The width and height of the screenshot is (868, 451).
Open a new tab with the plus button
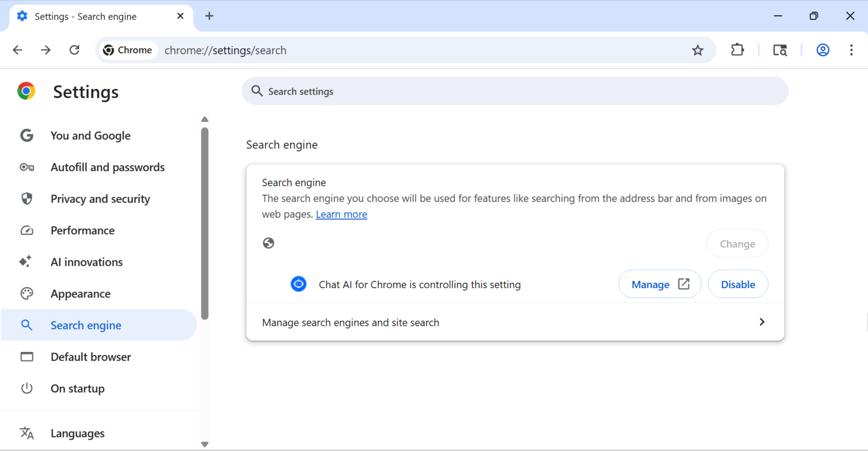point(209,16)
